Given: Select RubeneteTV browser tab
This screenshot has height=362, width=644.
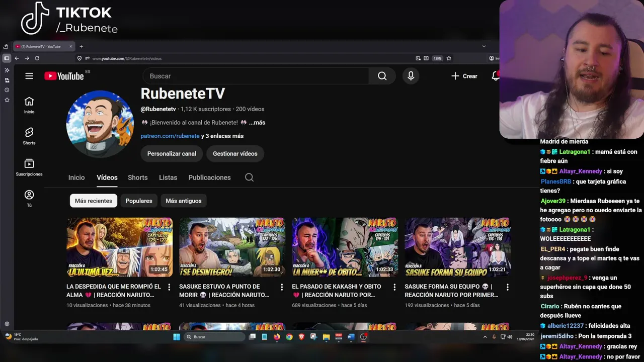Looking at the screenshot, I should coord(43,47).
